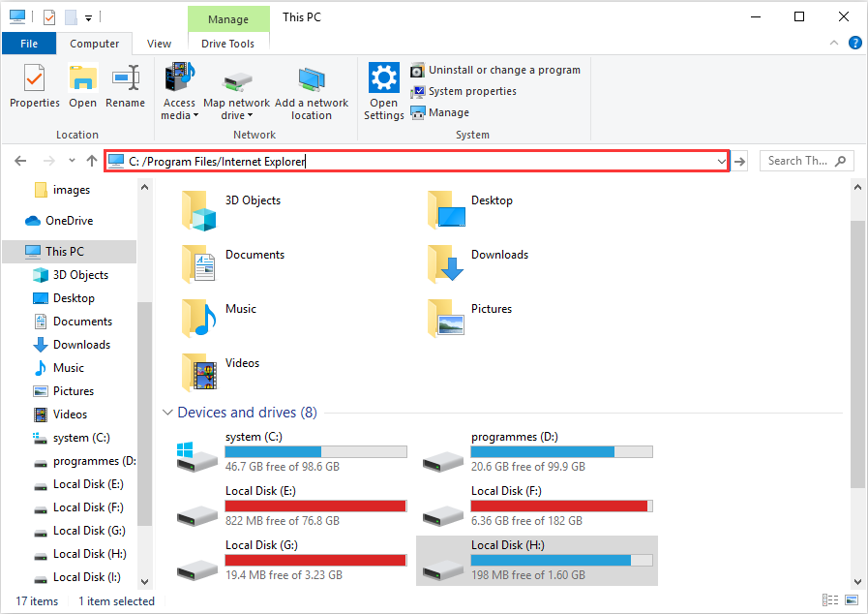
Task: Open the Quick Access Toolbar customize dropdown
Action: tap(89, 18)
